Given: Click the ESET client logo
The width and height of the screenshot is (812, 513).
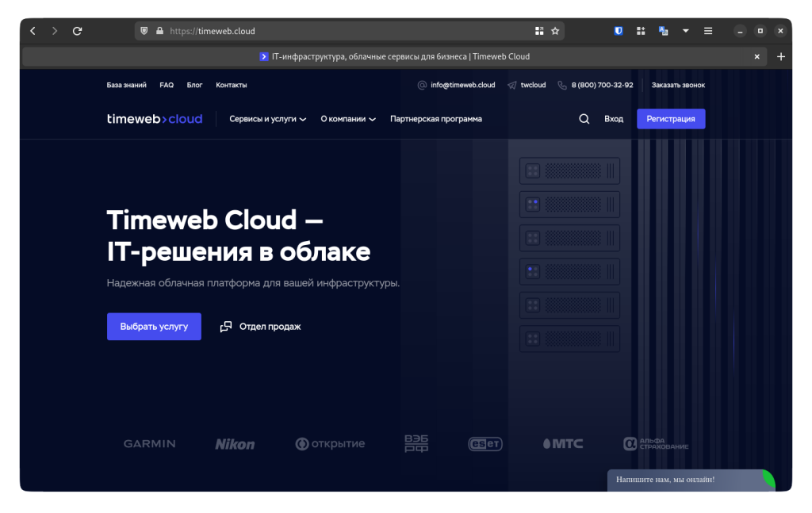Looking at the screenshot, I should tap(485, 444).
